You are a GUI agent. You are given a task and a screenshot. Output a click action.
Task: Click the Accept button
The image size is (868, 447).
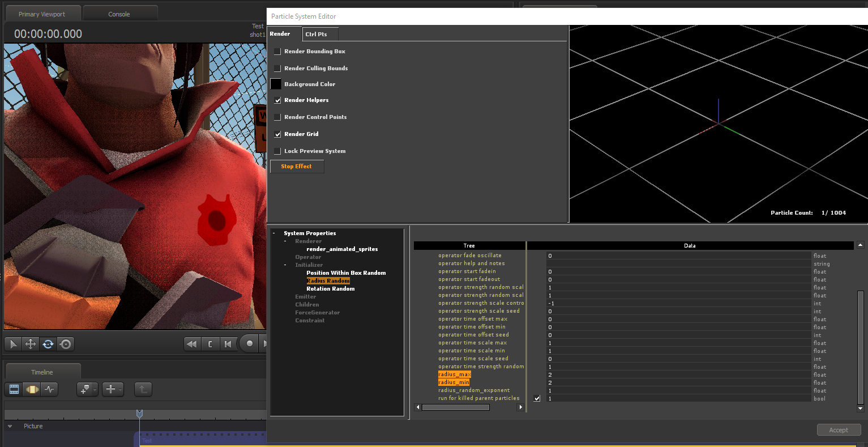839,430
